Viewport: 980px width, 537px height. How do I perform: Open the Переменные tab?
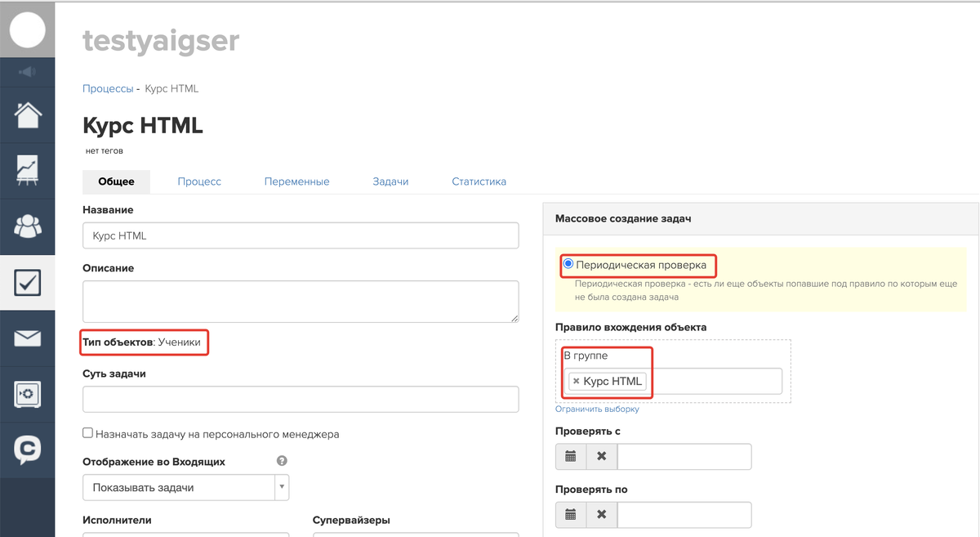point(296,181)
